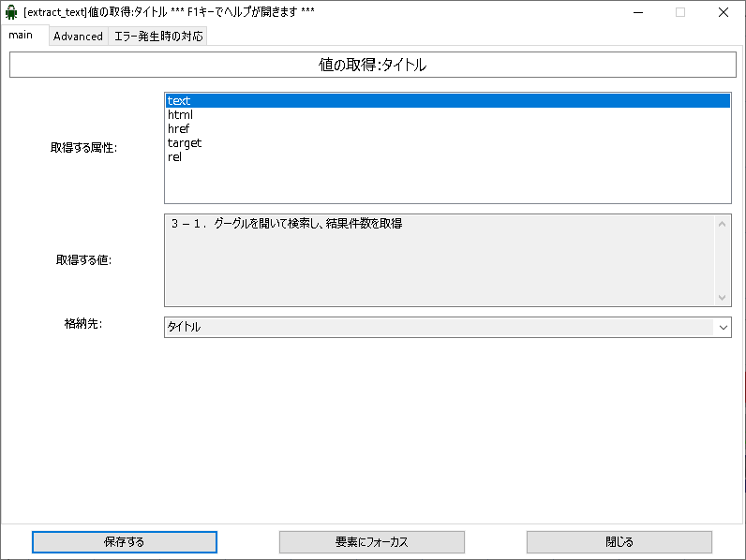Select the href attribute
Image resolution: width=746 pixels, height=560 pixels.
tap(448, 129)
